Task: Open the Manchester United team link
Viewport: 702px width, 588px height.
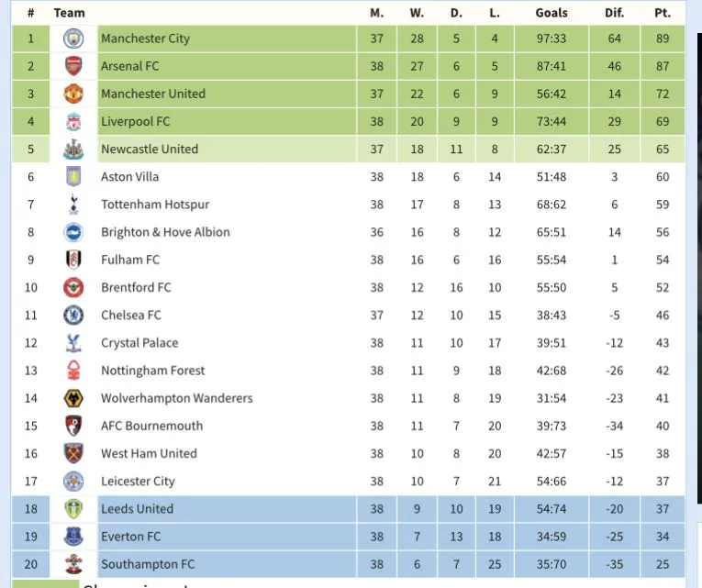Action: tap(153, 94)
